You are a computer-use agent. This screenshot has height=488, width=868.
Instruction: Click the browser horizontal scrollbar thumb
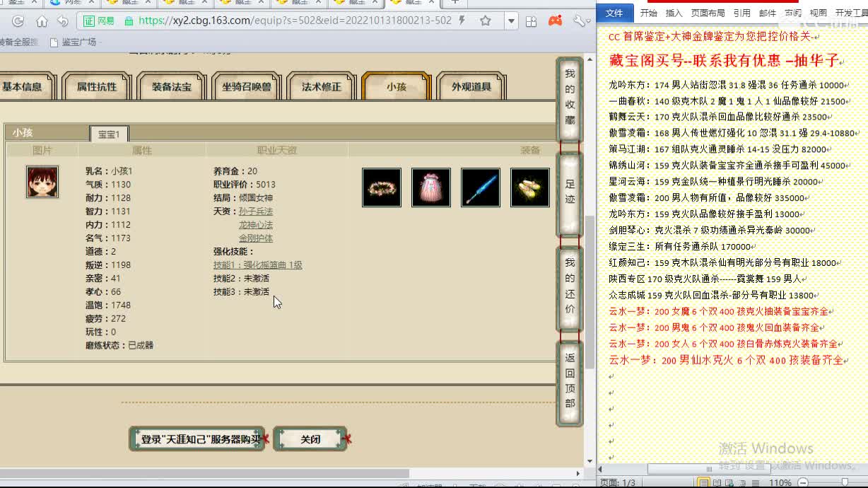pos(204,474)
